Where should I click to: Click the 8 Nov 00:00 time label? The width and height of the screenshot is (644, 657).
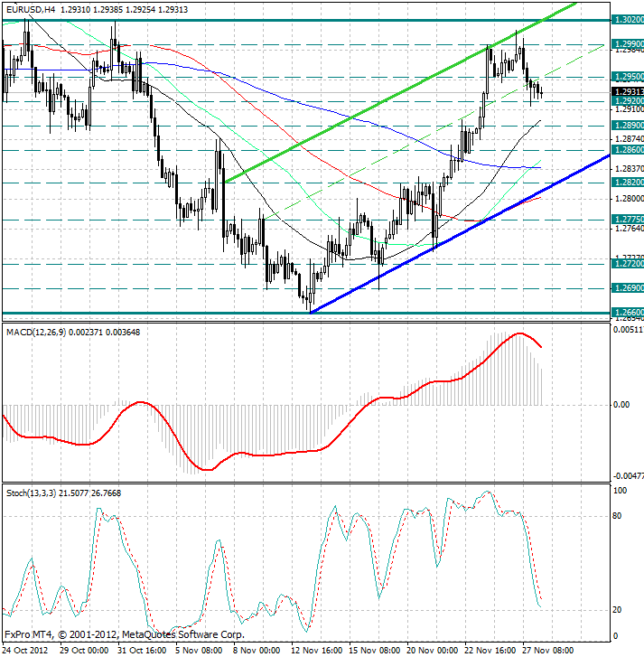pos(257,651)
